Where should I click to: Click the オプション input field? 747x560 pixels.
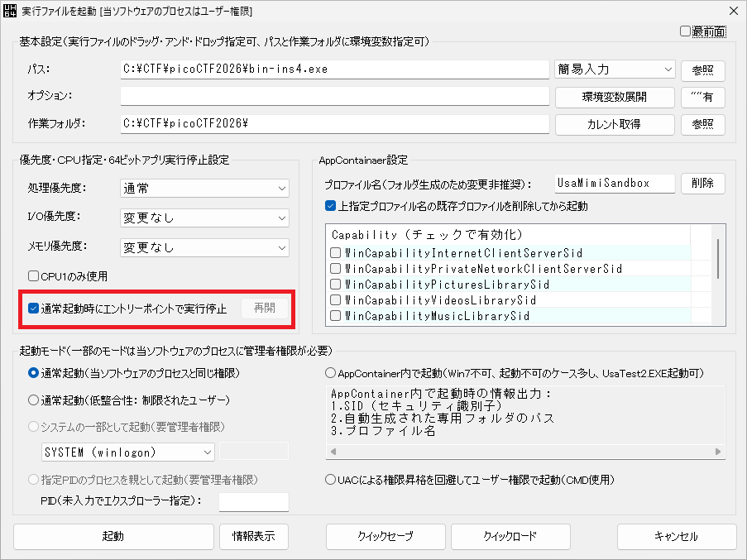pyautogui.click(x=334, y=97)
